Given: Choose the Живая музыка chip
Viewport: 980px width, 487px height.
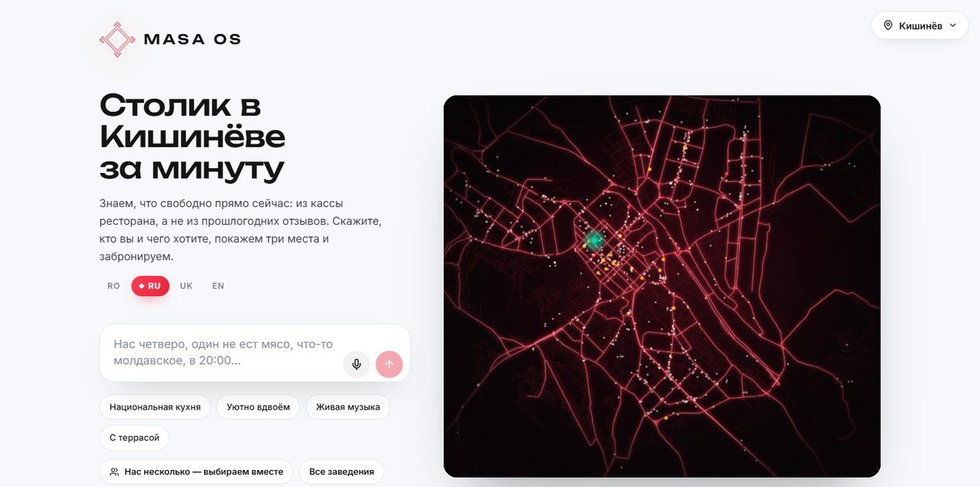Looking at the screenshot, I should [x=348, y=407].
